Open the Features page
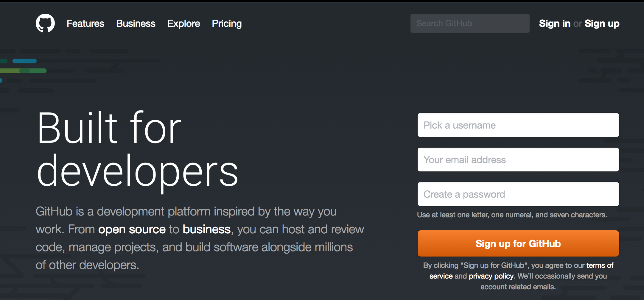This screenshot has width=644, height=300. tap(85, 24)
